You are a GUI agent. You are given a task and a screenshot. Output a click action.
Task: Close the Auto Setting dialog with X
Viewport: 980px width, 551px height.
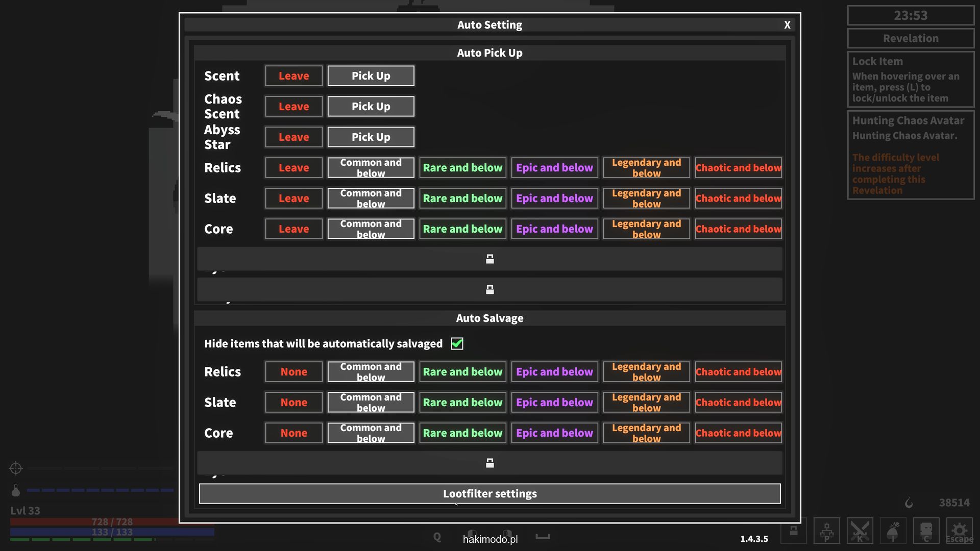tap(787, 25)
